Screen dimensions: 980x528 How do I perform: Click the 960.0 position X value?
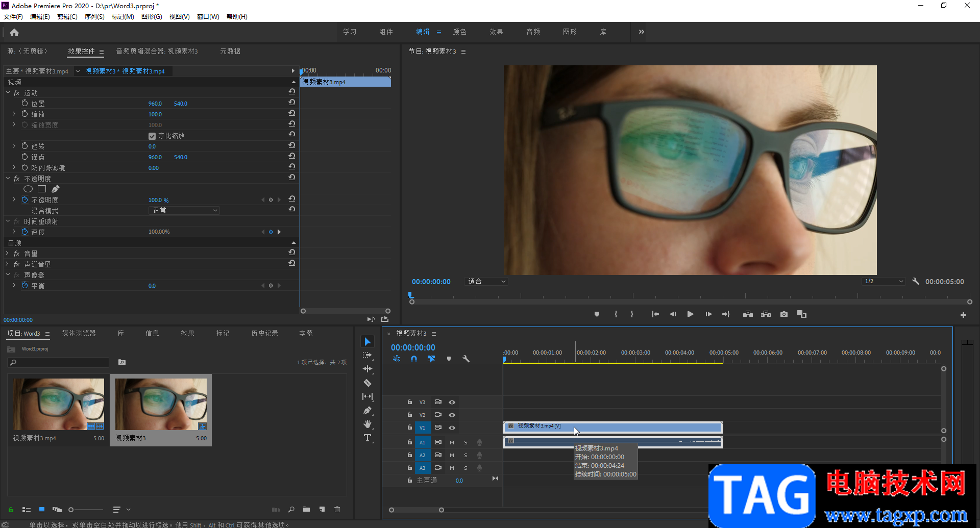coord(155,104)
